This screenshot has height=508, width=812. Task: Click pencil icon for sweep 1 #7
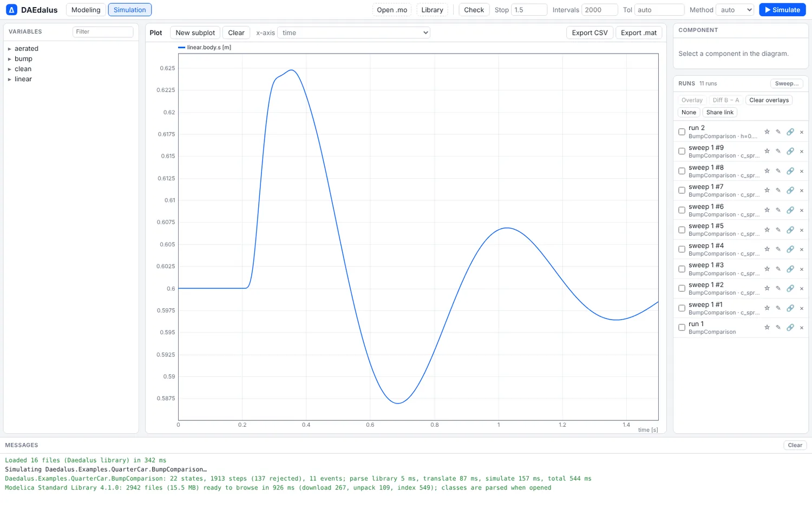point(778,190)
